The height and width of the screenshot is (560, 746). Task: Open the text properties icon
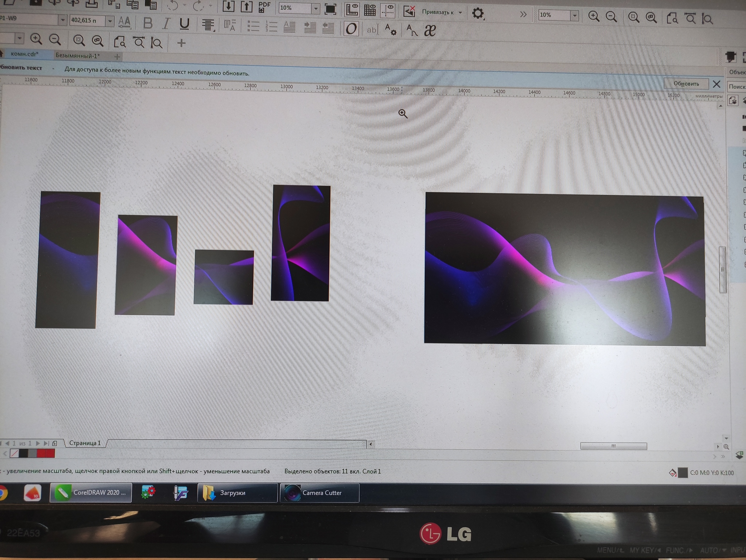pos(390,30)
